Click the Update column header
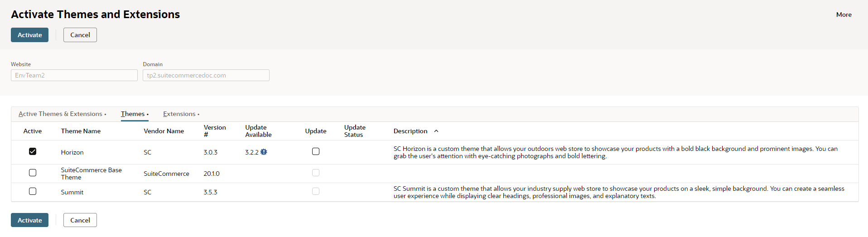Image resolution: width=868 pixels, height=237 pixels. [x=316, y=131]
